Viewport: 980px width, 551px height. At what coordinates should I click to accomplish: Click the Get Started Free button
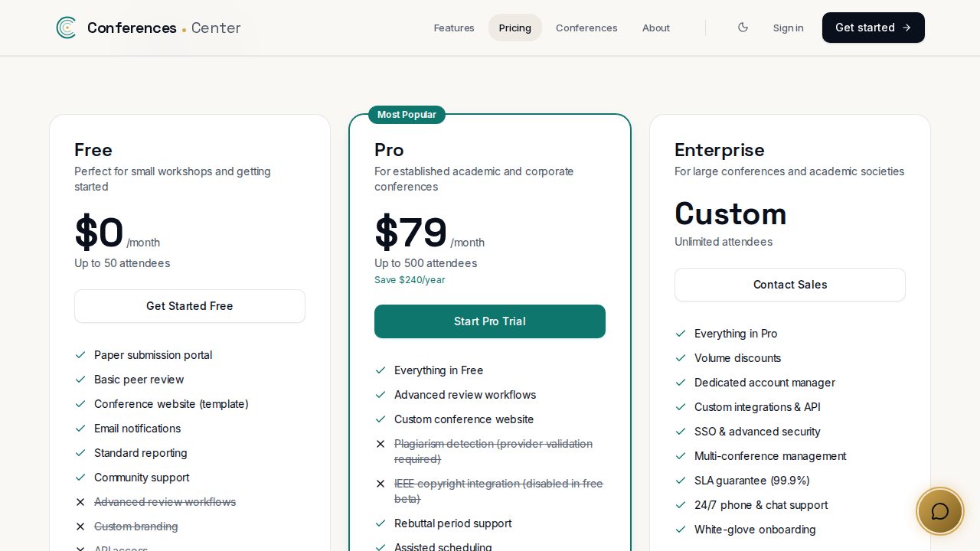tap(190, 306)
